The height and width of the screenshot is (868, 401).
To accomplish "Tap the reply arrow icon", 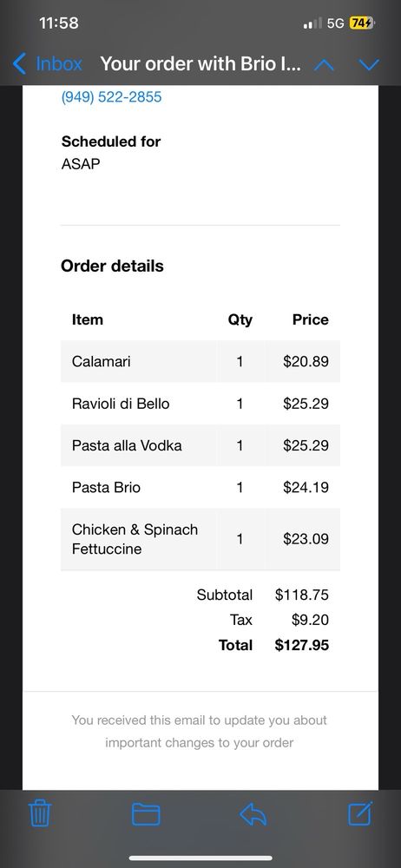I will click(253, 814).
